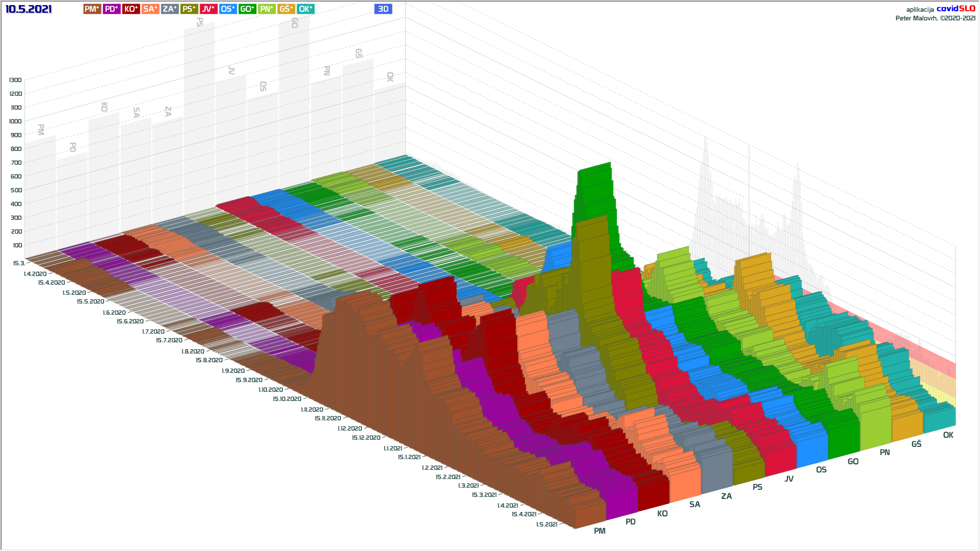Click the orange SA legend button
Image resolution: width=980 pixels, height=551 pixels.
[150, 9]
